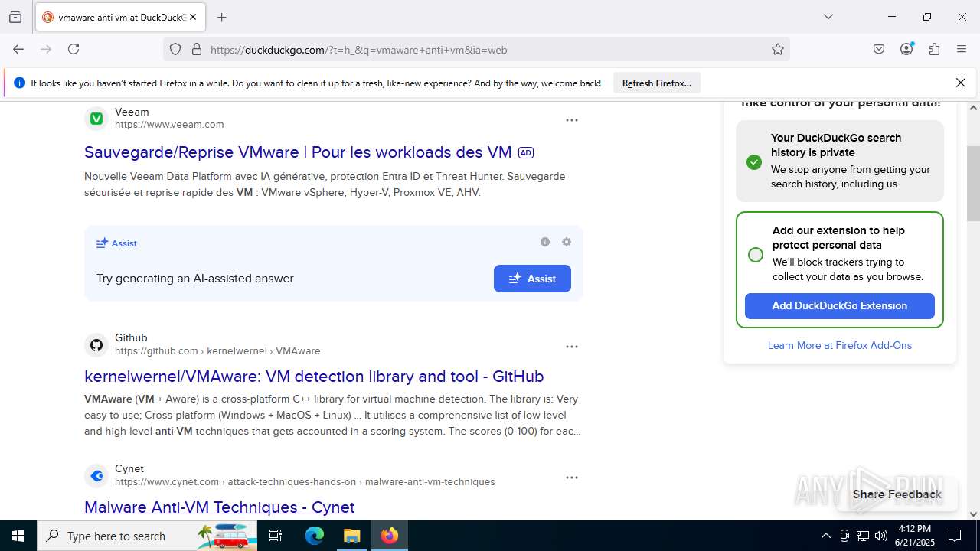The image size is (980, 551).
Task: Toggle search history is private checkmark
Action: point(754,161)
